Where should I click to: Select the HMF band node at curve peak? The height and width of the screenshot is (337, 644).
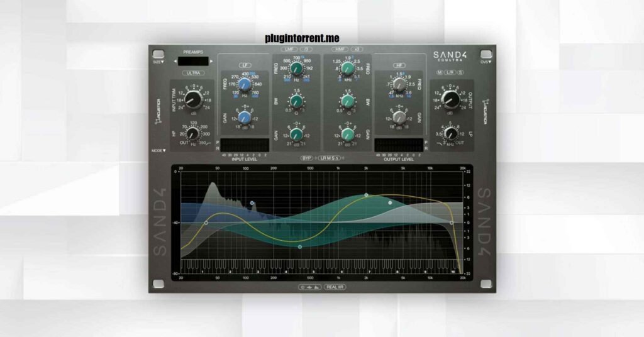367,196
